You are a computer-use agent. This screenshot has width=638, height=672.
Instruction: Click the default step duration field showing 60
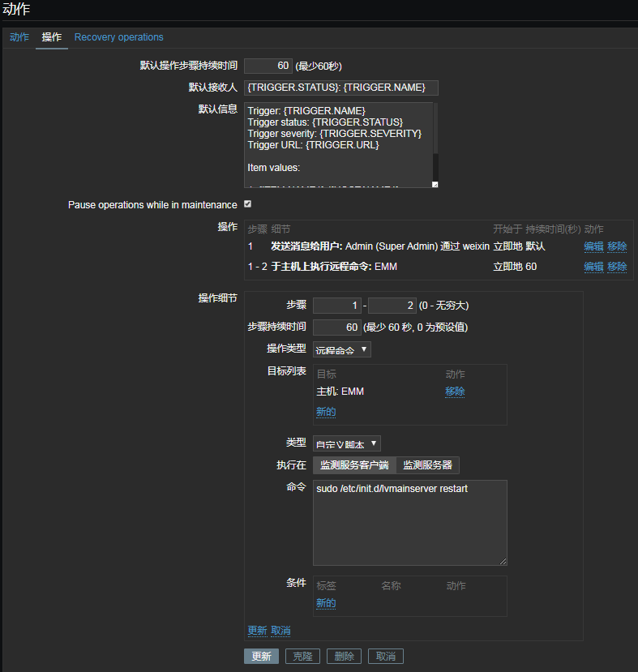(268, 66)
